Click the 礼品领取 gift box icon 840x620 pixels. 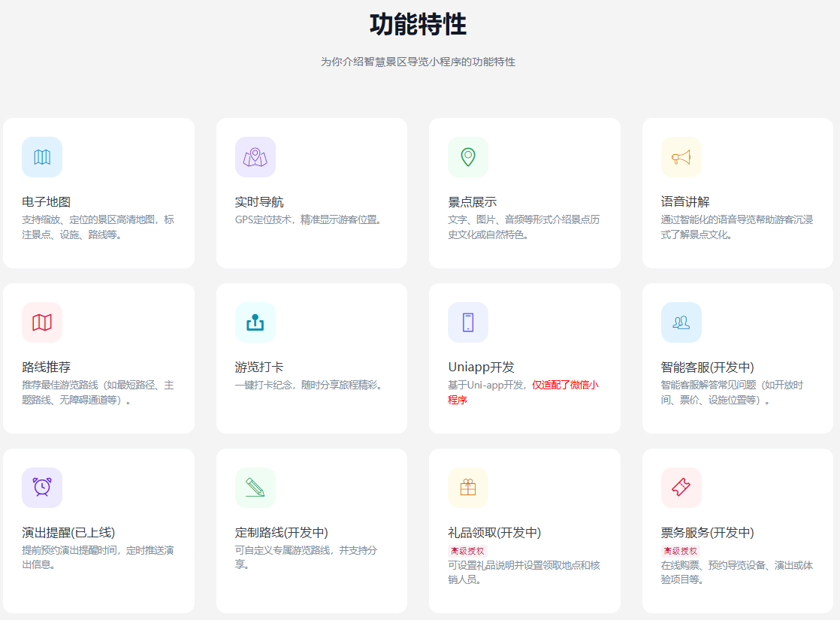(468, 488)
